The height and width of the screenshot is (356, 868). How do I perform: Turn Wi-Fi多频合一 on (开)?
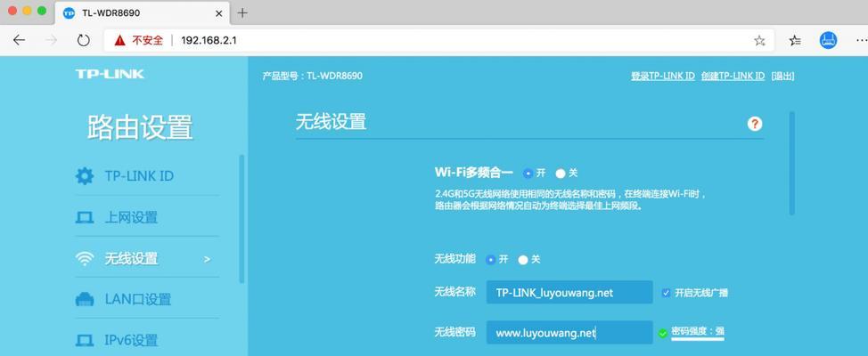coord(528,173)
